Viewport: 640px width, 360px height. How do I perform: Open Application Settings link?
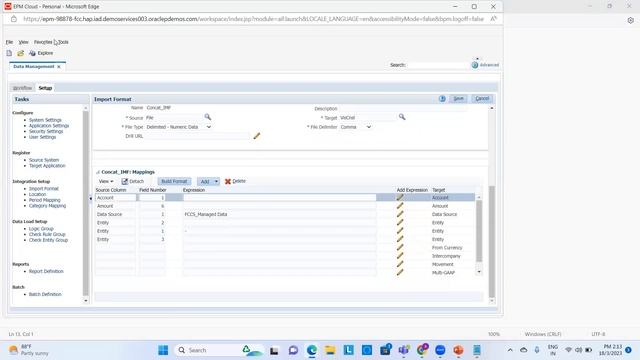click(49, 126)
